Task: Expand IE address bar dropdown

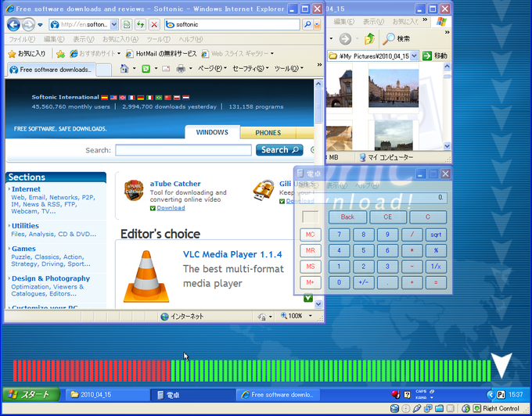Action: click(x=114, y=24)
